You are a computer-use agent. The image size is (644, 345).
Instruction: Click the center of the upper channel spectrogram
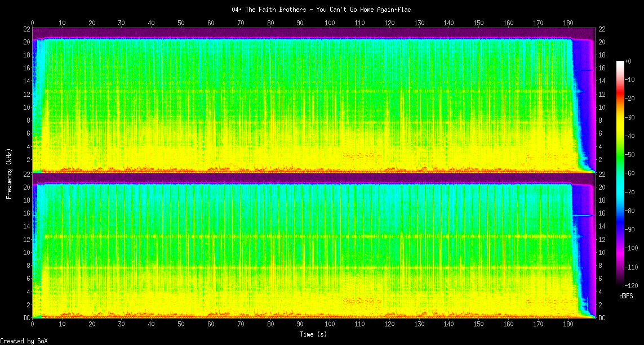pyautogui.click(x=314, y=100)
